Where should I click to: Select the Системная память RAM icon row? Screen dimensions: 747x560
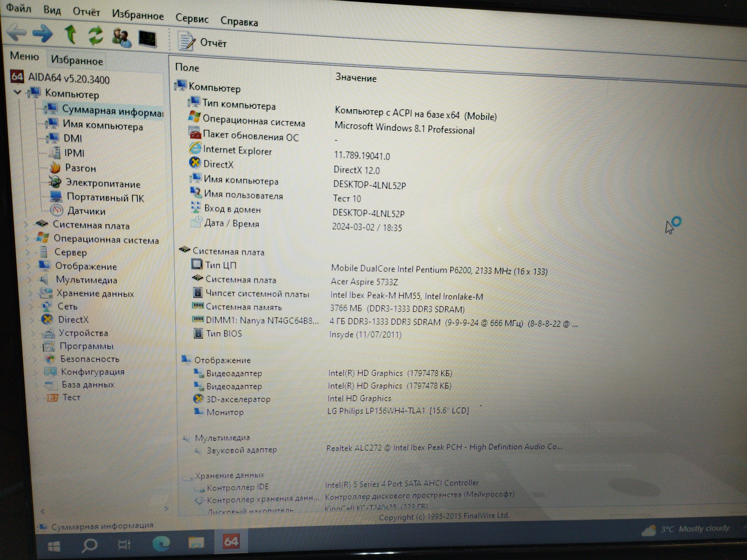point(237,307)
